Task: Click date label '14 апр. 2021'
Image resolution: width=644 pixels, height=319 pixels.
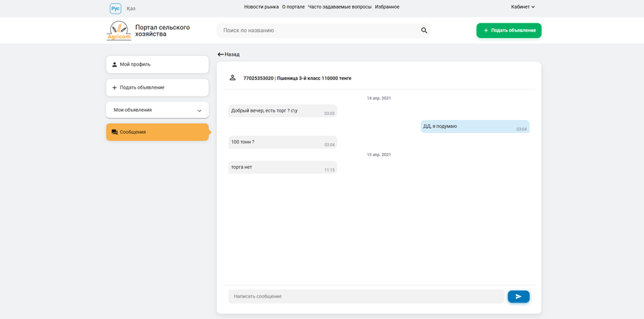Action: click(379, 98)
